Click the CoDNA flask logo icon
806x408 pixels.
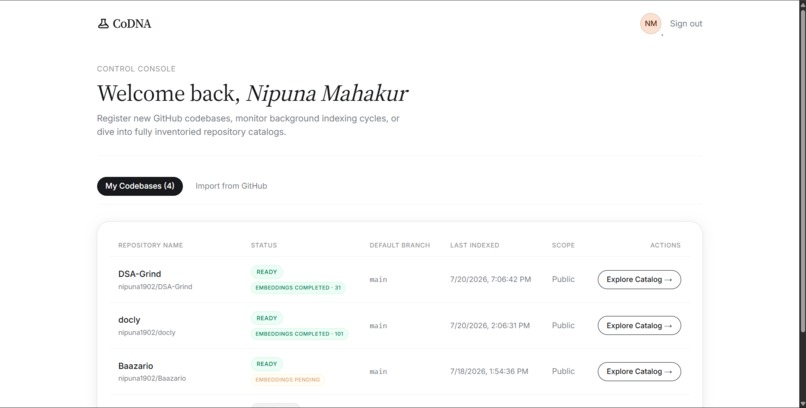click(x=103, y=24)
